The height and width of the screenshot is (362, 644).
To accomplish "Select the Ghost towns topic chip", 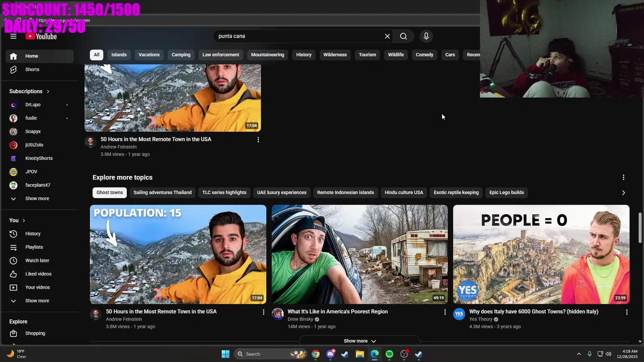I will (x=110, y=193).
